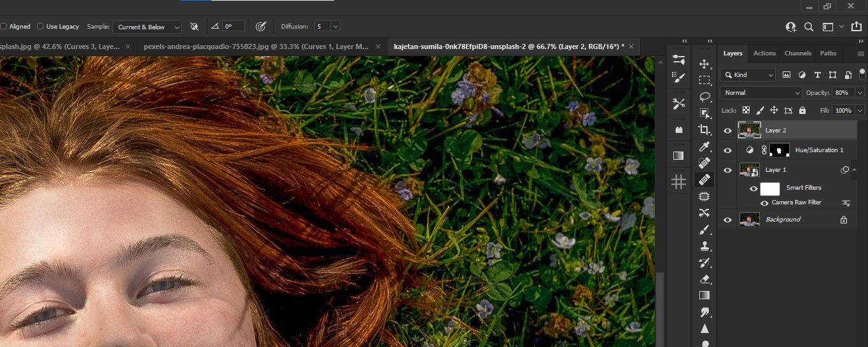Select the Eyedropper tool
868x347 pixels.
[704, 146]
